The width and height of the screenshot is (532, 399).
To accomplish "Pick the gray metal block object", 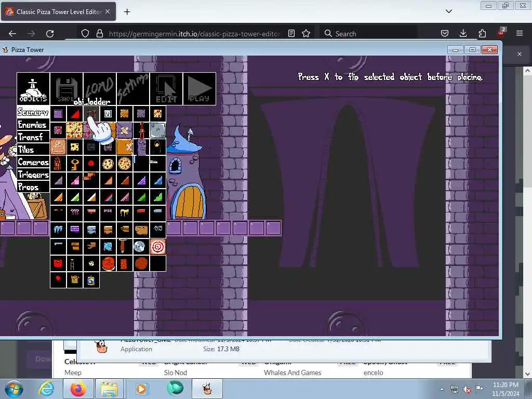I will (x=158, y=130).
